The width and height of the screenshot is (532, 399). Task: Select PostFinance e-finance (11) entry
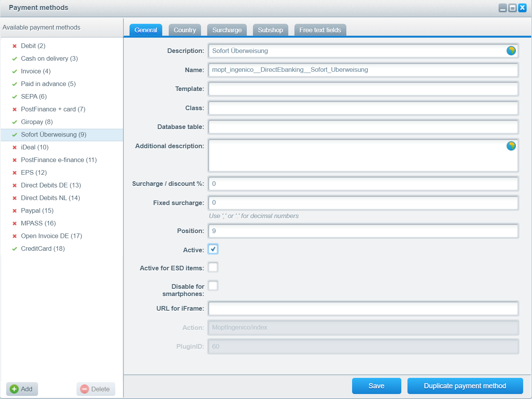[x=62, y=160]
